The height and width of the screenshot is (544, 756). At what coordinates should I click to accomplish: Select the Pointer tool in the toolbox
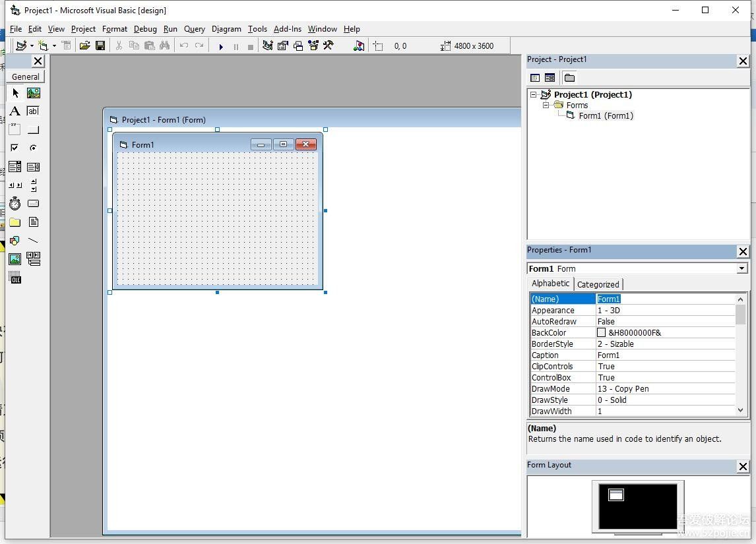click(15, 93)
